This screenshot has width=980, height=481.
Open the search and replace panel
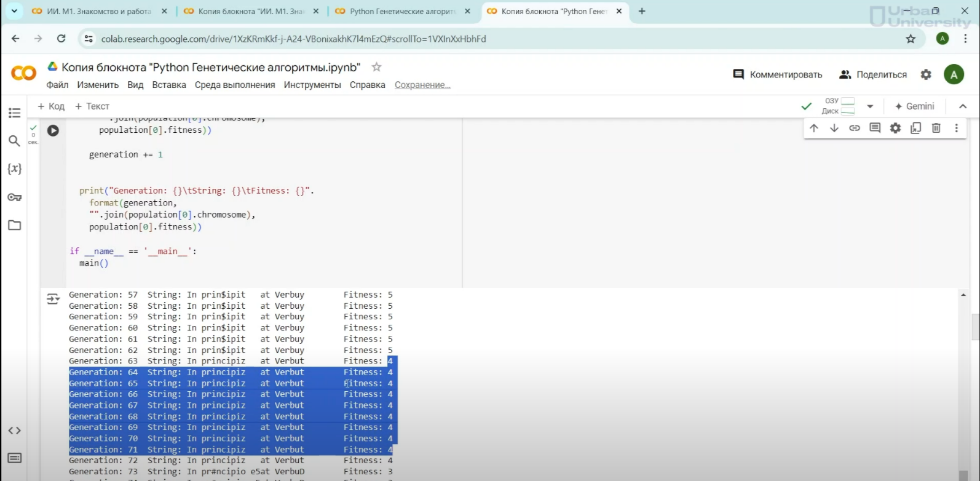pyautogui.click(x=15, y=141)
